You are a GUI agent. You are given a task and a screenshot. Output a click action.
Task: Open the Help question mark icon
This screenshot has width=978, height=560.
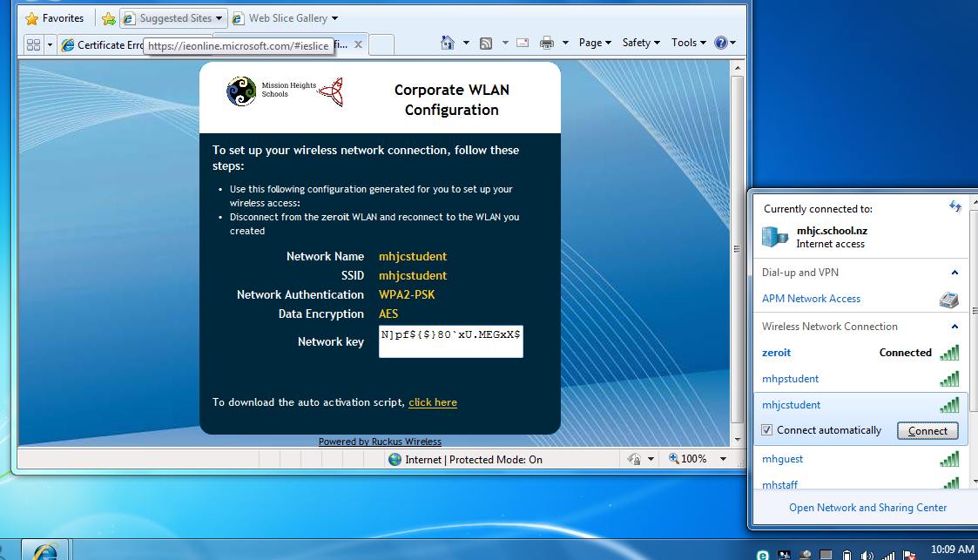(x=720, y=43)
